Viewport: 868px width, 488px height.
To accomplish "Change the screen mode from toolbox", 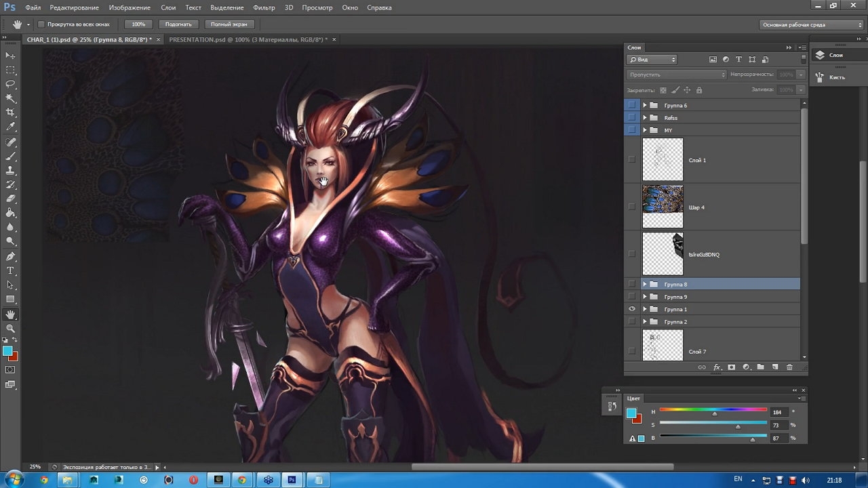I will click(x=10, y=385).
